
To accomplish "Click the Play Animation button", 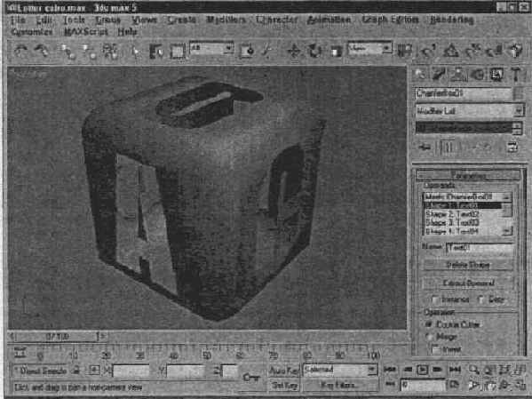I will point(423,370).
